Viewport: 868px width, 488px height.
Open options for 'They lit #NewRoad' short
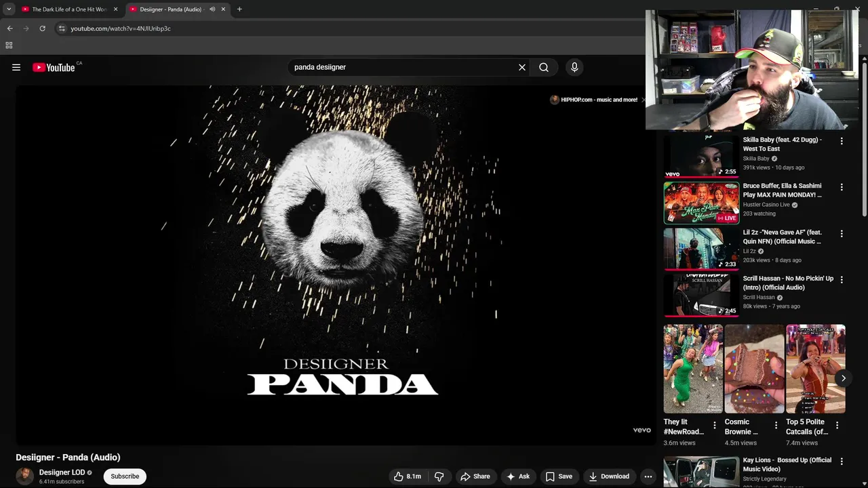click(x=714, y=426)
